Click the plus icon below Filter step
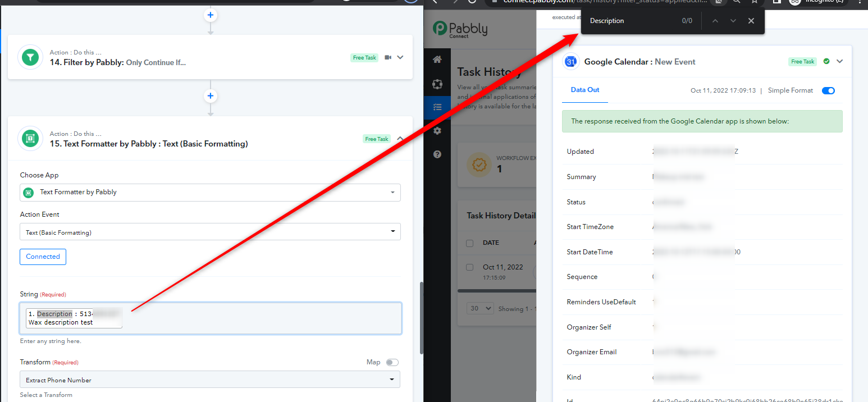Image resolution: width=868 pixels, height=402 pixels. pos(211,96)
